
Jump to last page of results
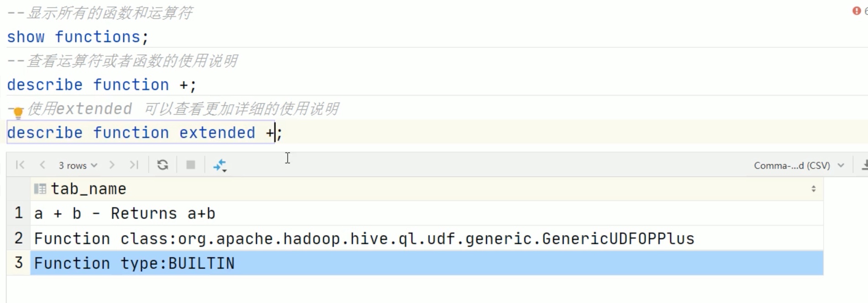click(x=134, y=165)
